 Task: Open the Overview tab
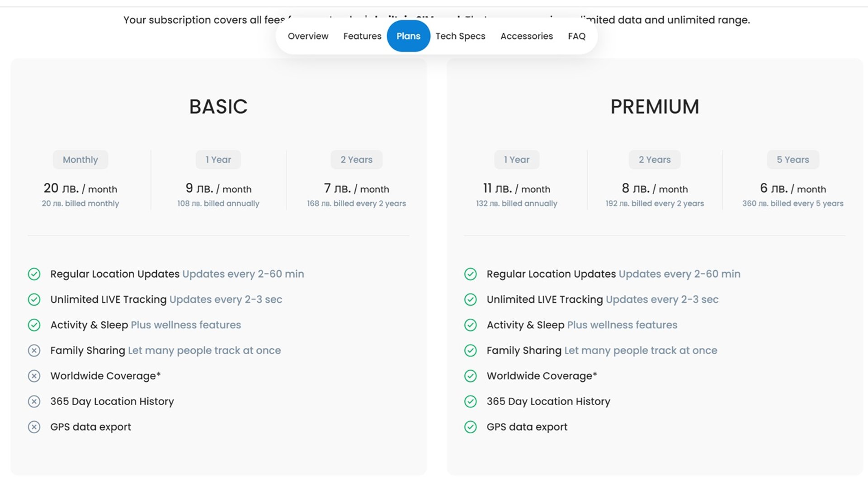click(x=308, y=36)
